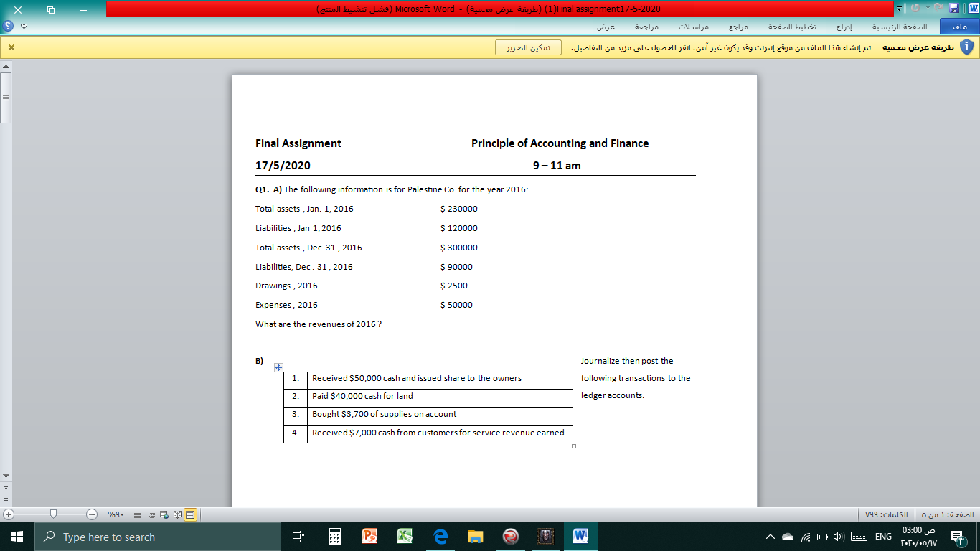Open Excel from the taskbar
The image size is (980, 551).
(x=404, y=536)
